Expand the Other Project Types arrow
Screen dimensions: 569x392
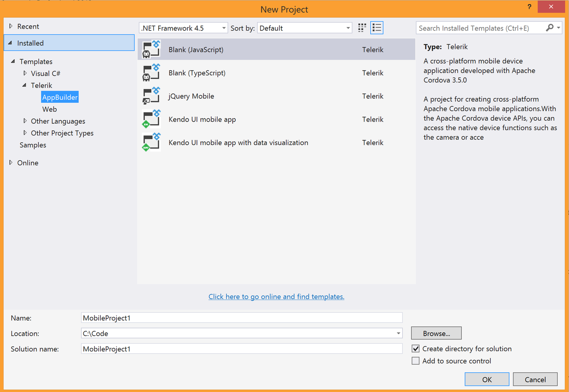(x=25, y=133)
